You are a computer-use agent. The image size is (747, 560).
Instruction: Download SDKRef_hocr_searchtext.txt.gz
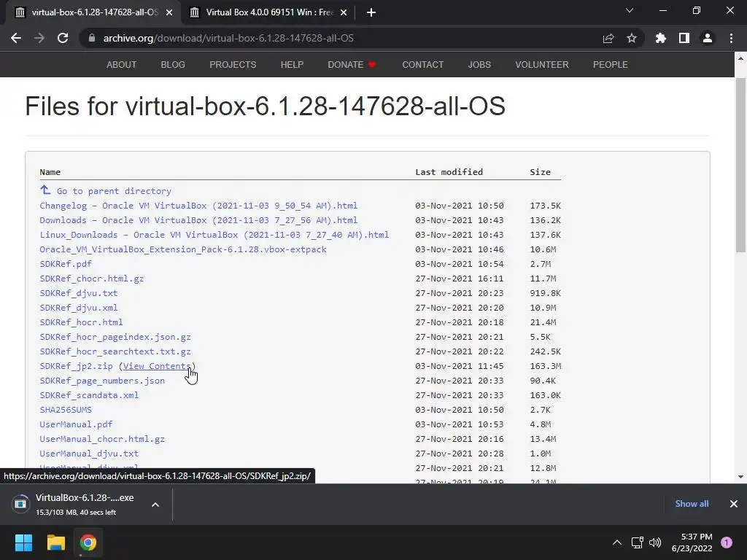point(115,351)
